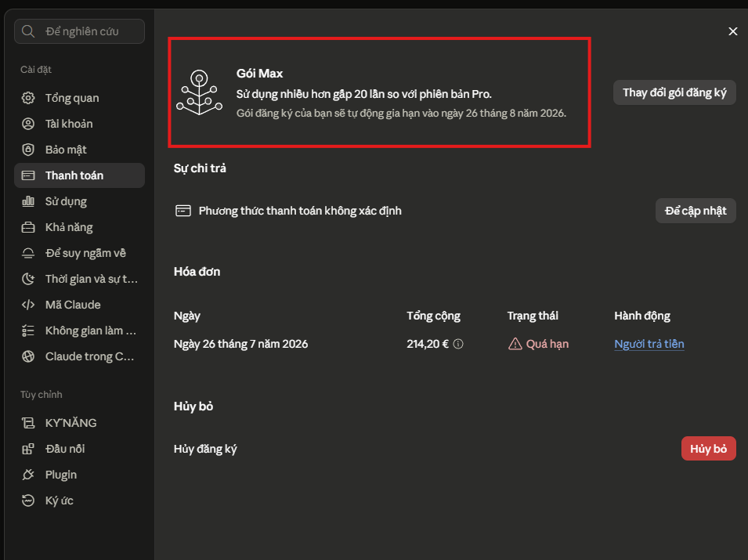The height and width of the screenshot is (560, 748).
Task: Click the icon beside Để suy ngẫm về
Action: tap(28, 253)
